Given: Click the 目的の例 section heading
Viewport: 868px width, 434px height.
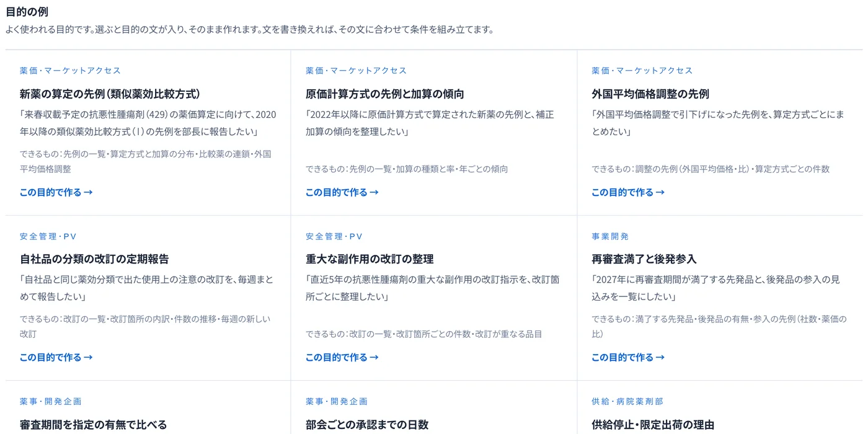Looking at the screenshot, I should click(x=27, y=12).
